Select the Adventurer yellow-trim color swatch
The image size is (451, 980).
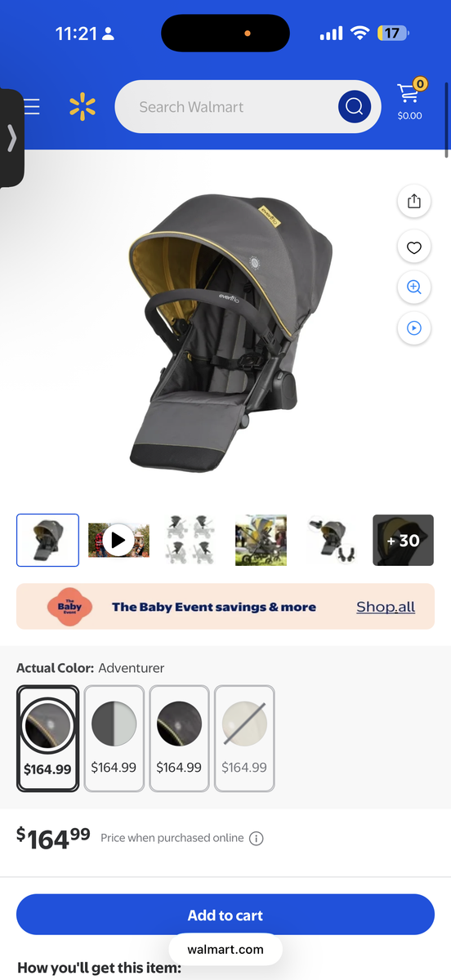[x=48, y=738]
